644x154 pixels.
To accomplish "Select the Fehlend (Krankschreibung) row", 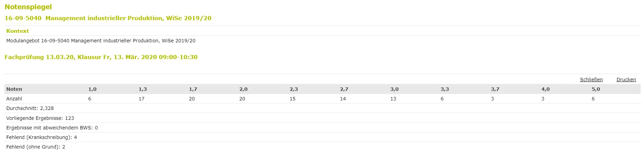I will 322,137.
